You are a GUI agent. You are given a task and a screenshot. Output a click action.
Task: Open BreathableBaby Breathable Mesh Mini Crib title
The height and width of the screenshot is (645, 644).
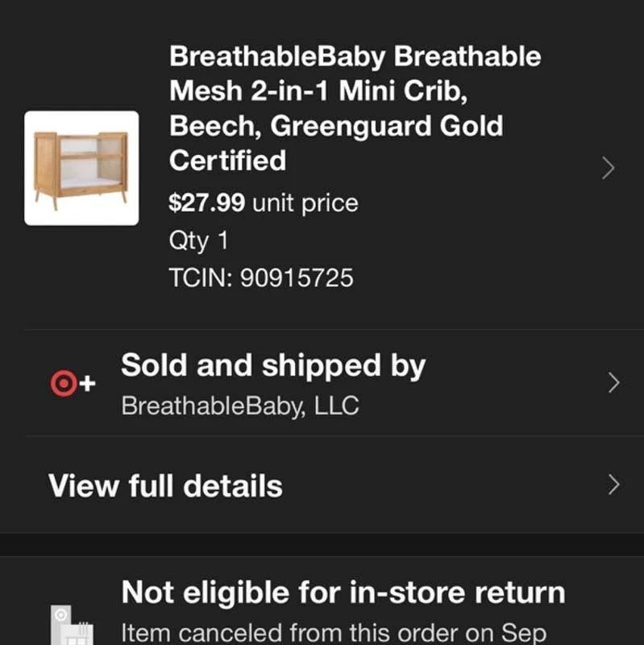pos(355,108)
